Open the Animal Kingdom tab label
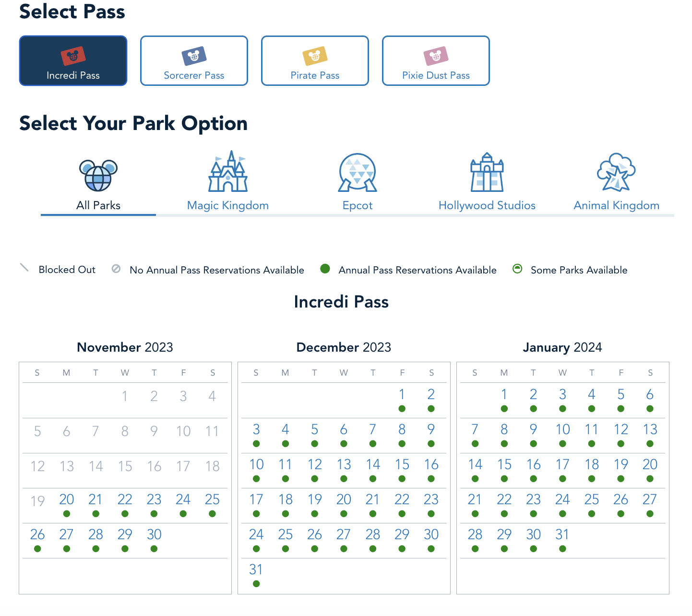This screenshot has width=692, height=616. [616, 205]
